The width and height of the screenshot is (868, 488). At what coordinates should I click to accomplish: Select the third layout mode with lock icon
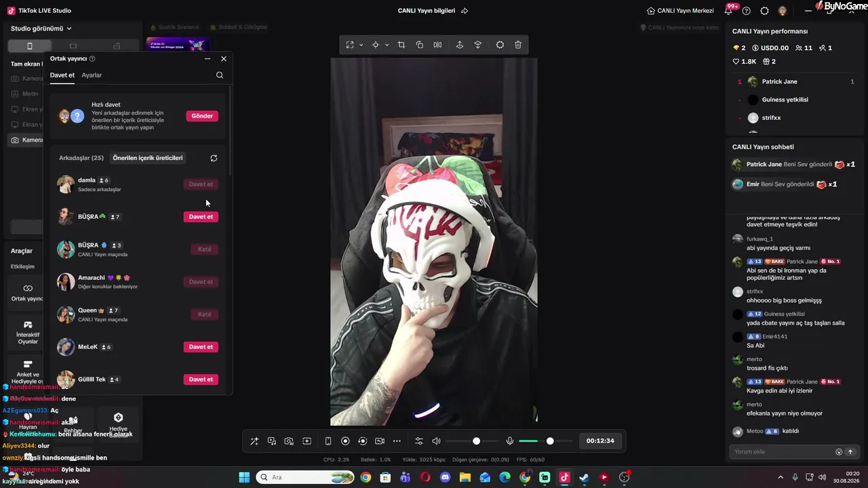click(117, 46)
